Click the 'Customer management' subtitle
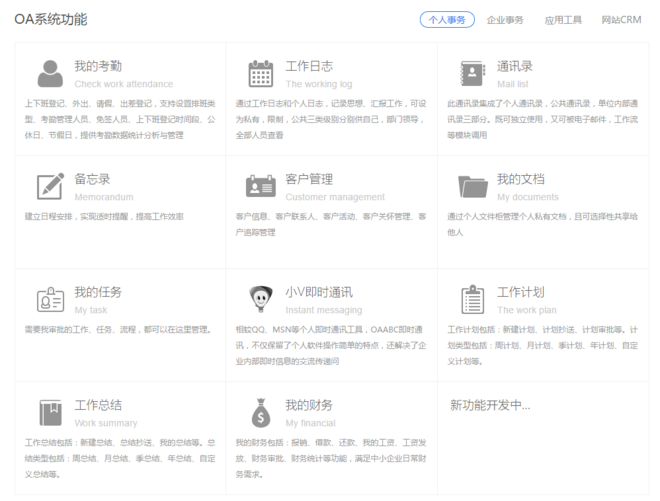The image size is (660, 501). 335,197
